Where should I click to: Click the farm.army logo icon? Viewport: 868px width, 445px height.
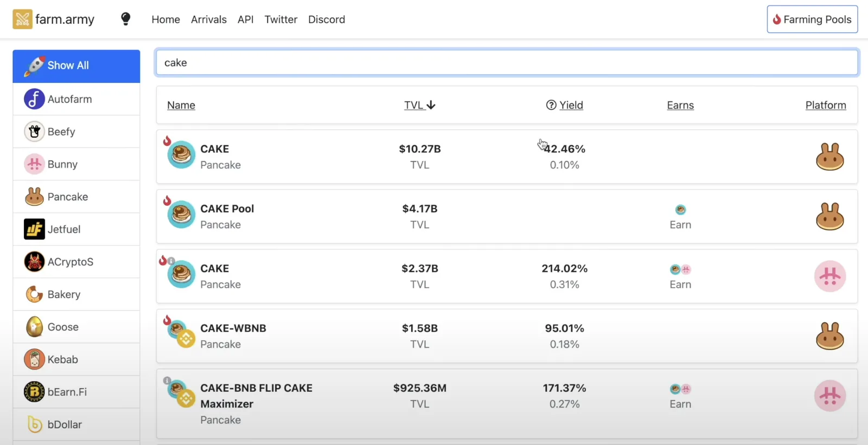point(22,20)
